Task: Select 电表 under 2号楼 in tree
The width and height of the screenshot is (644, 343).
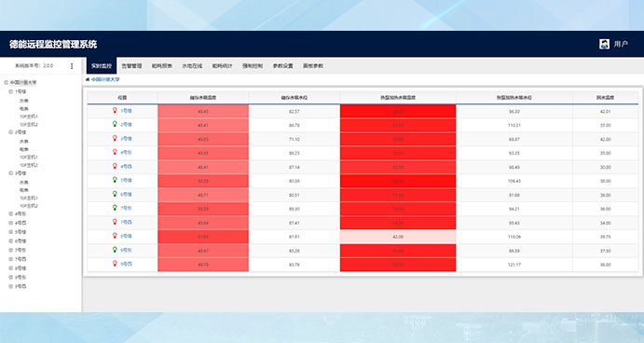Action: click(x=24, y=149)
